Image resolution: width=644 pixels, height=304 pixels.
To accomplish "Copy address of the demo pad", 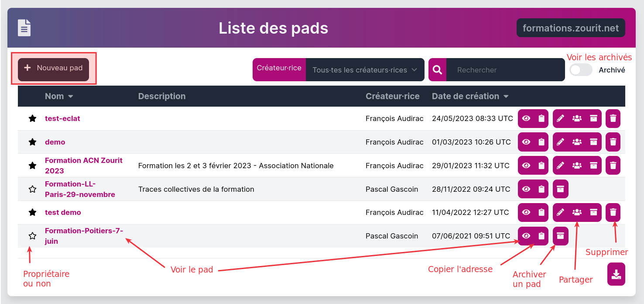I will point(541,142).
